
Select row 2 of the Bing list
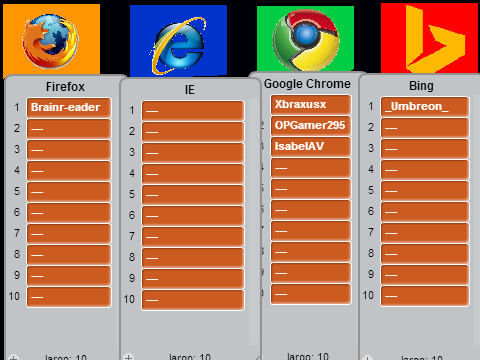click(x=425, y=128)
